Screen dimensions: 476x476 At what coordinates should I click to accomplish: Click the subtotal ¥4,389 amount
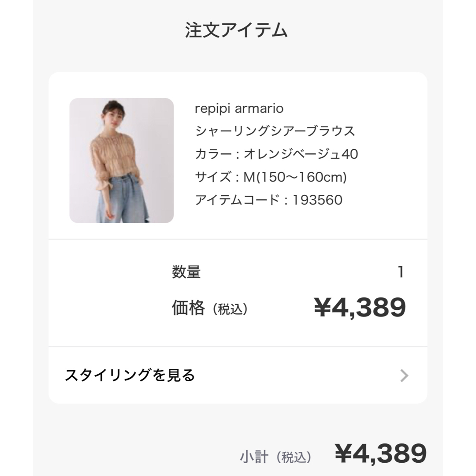381,453
